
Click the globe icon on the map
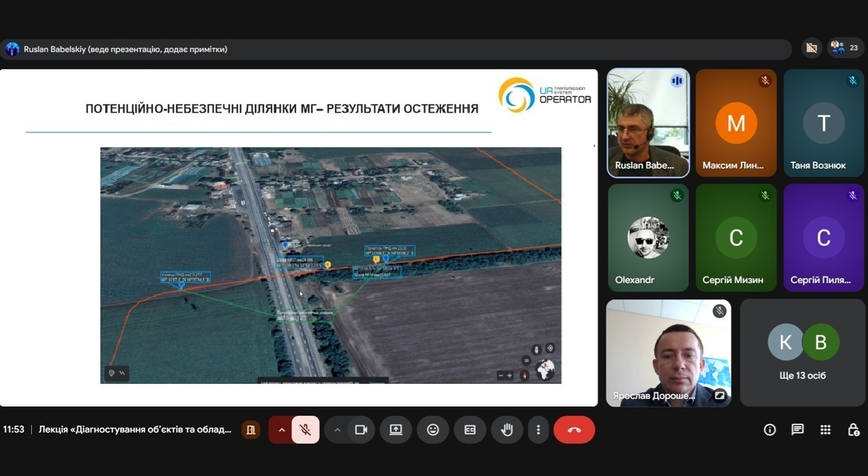pyautogui.click(x=546, y=369)
